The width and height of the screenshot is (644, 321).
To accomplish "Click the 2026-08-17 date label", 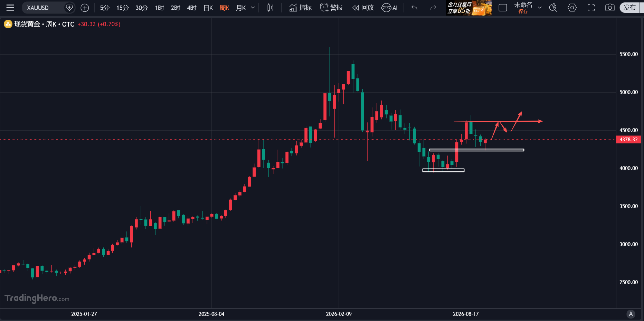I will [x=466, y=314].
